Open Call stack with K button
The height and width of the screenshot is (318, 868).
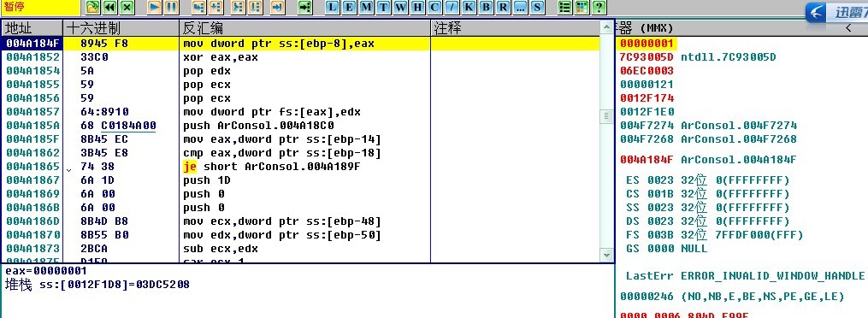pyautogui.click(x=469, y=7)
